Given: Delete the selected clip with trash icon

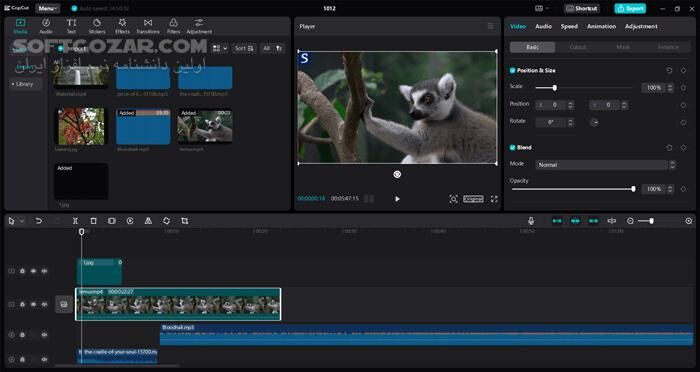Looking at the screenshot, I should tap(93, 221).
